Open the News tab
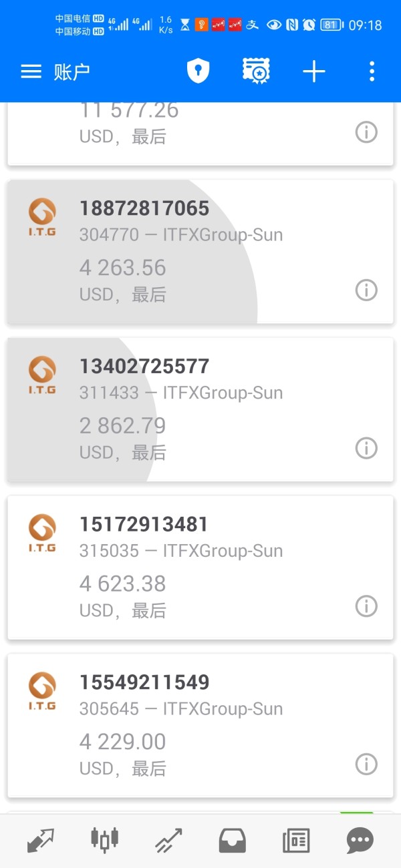The image size is (401, 868). 296,841
